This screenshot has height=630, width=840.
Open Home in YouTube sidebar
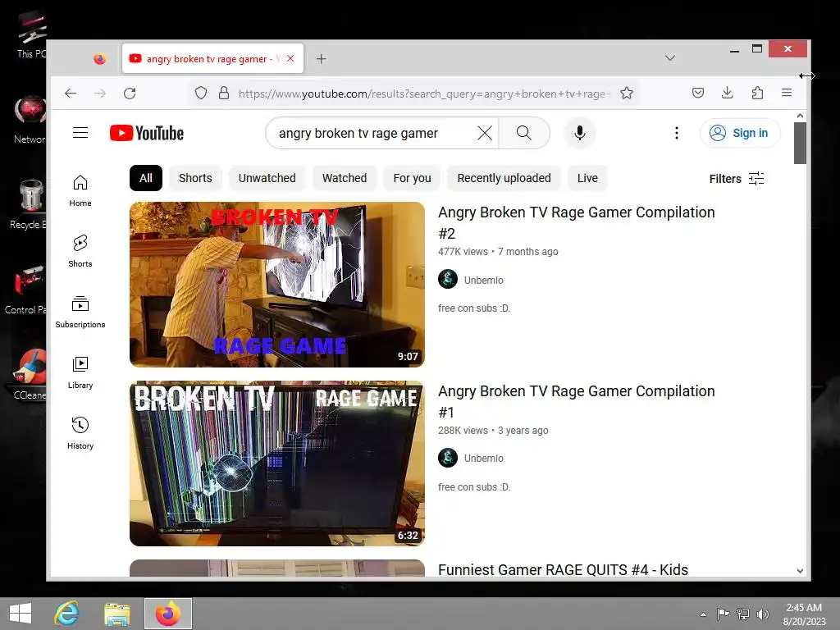coord(80,190)
